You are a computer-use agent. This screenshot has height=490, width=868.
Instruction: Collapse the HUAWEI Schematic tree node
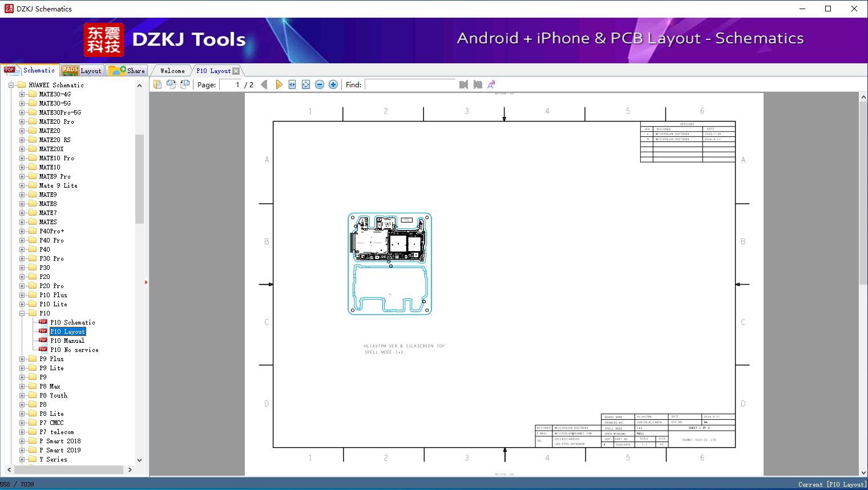(11, 85)
